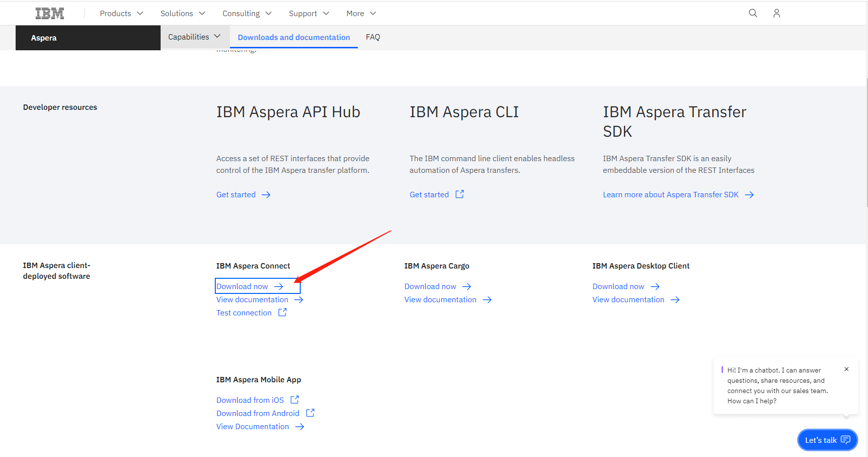868x457 pixels.
Task: Select the Downloads and documentation tab
Action: (x=294, y=37)
